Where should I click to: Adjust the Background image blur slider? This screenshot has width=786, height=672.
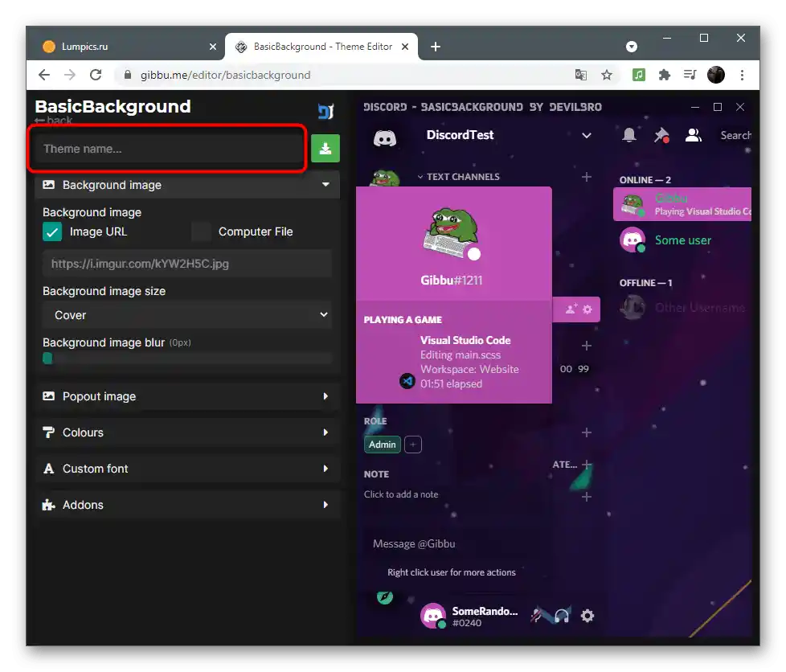pyautogui.click(x=187, y=358)
